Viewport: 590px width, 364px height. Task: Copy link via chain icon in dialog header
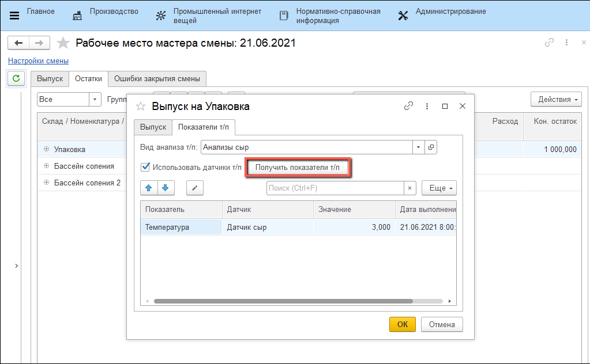pos(408,106)
